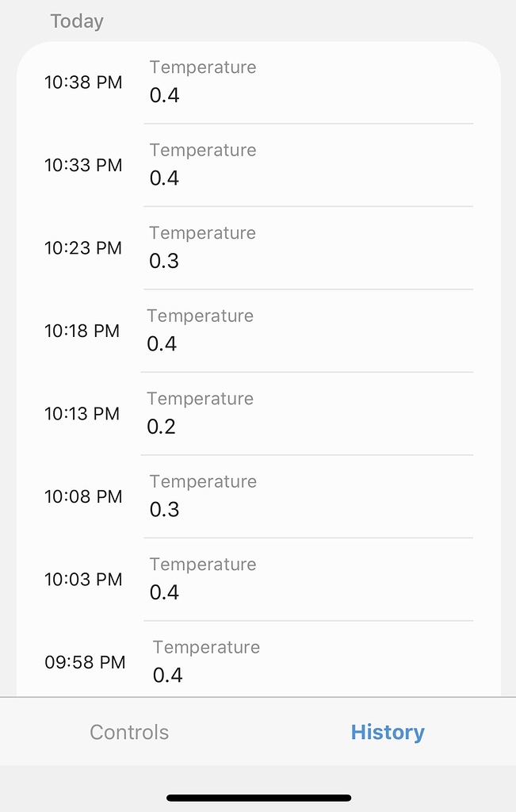
Task: Open the 10:08 PM temperature record
Action: 258,496
